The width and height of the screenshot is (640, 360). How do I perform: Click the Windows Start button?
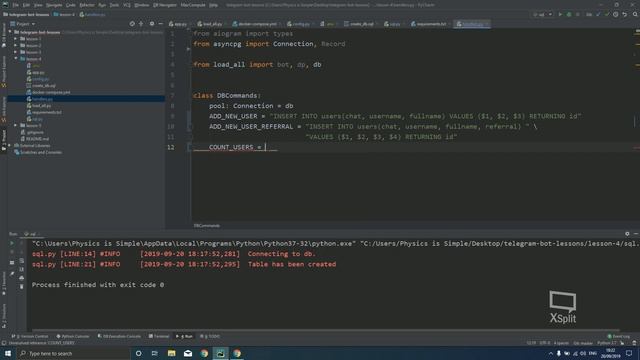[x=7, y=353]
